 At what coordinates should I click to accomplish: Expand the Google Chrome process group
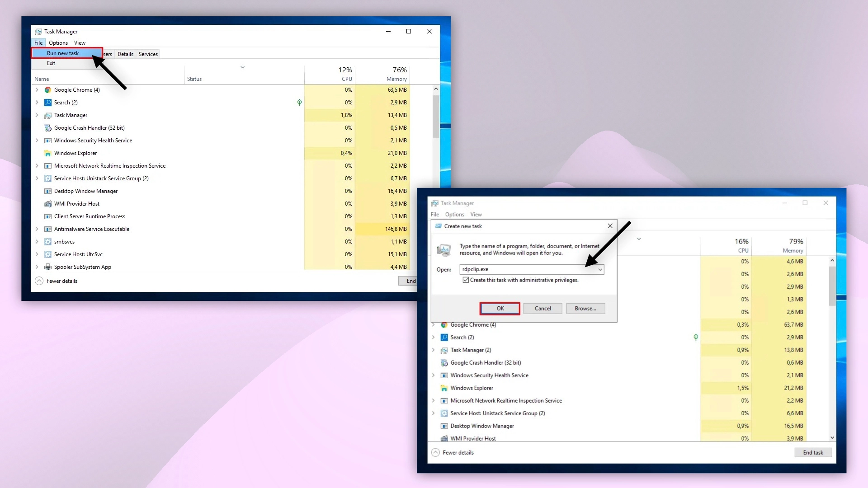pyautogui.click(x=37, y=90)
